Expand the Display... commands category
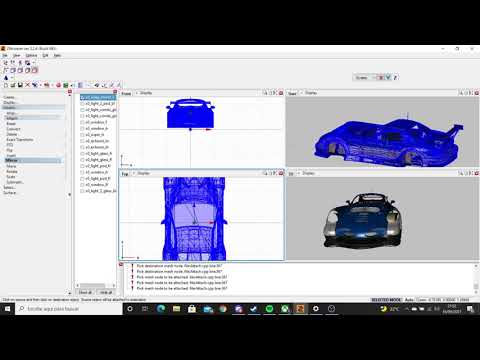This screenshot has height=360, width=480. pyautogui.click(x=10, y=102)
